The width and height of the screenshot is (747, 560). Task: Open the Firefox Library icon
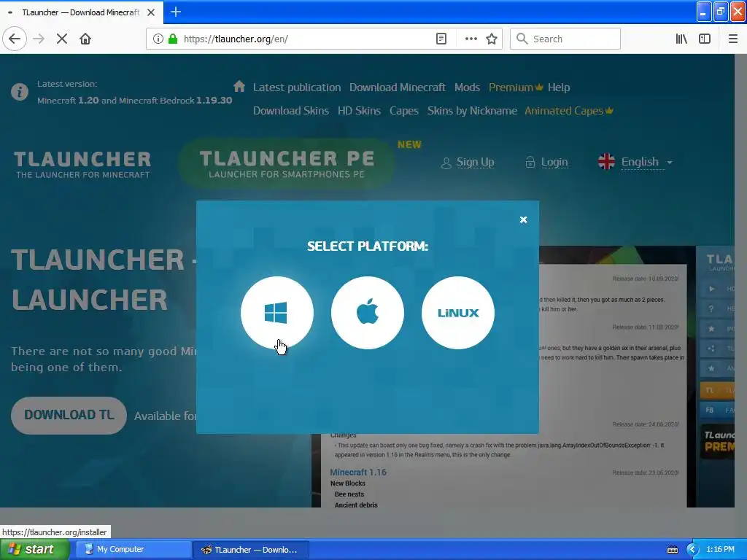click(x=681, y=39)
